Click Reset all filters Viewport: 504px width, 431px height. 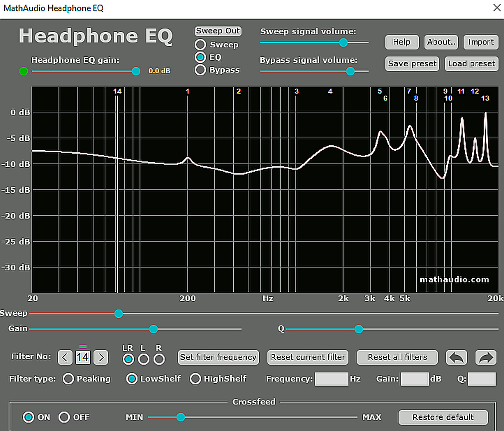click(397, 357)
